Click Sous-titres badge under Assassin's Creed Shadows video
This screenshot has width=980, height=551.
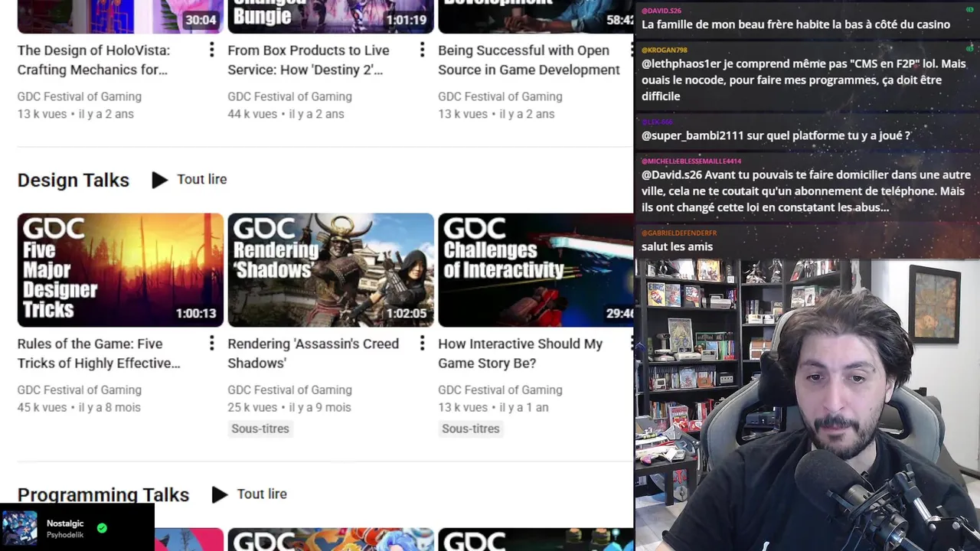pyautogui.click(x=260, y=429)
